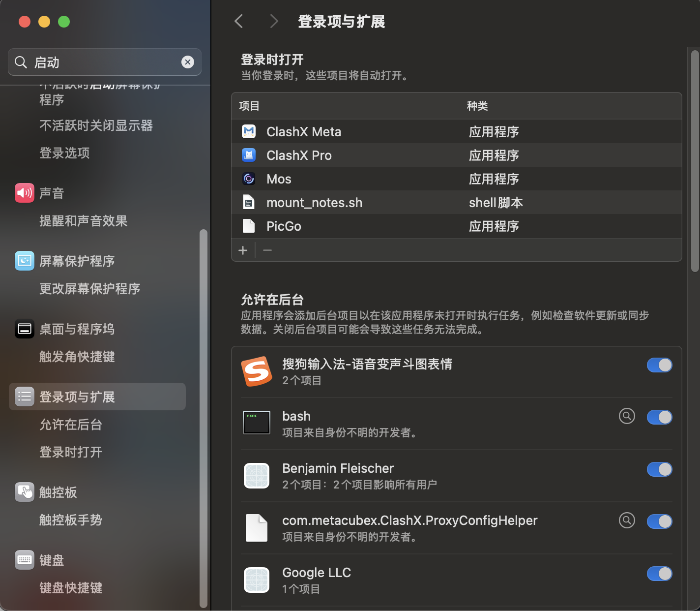Click the Sound speaker icon in sidebar
700x611 pixels.
click(25, 193)
